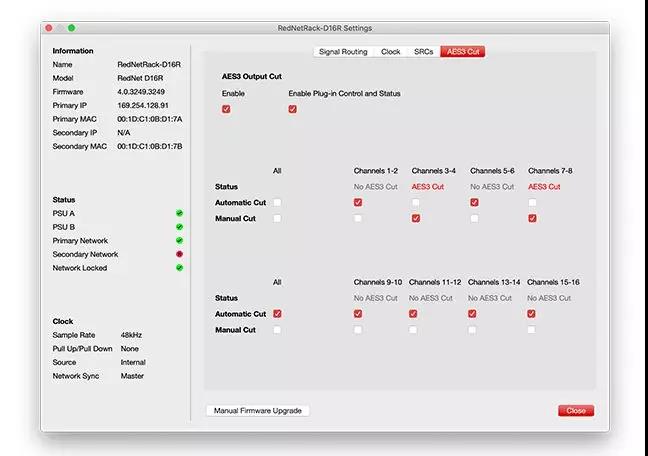Check Manual Cut for Channels 15-16
This screenshot has height=456, width=648.
pyautogui.click(x=531, y=330)
